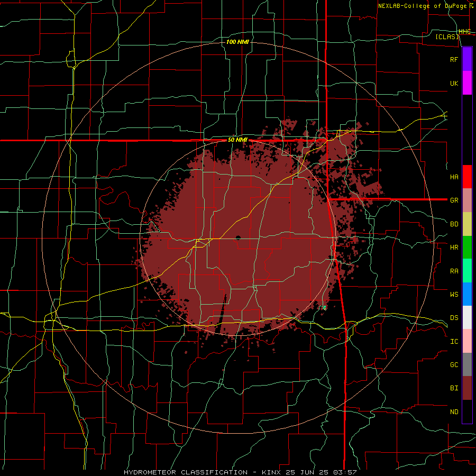This screenshot has height=476, width=476.
Task: Select the yellow BD legend swatch
Action: [467, 224]
